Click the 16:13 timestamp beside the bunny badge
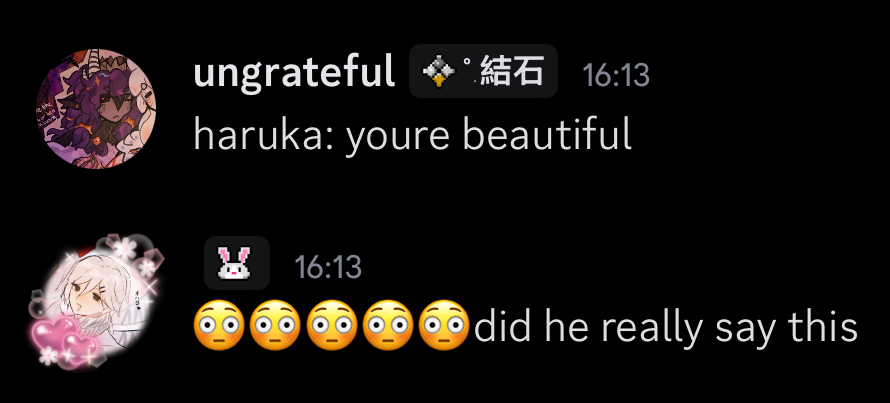The width and height of the screenshot is (890, 403). (x=328, y=266)
